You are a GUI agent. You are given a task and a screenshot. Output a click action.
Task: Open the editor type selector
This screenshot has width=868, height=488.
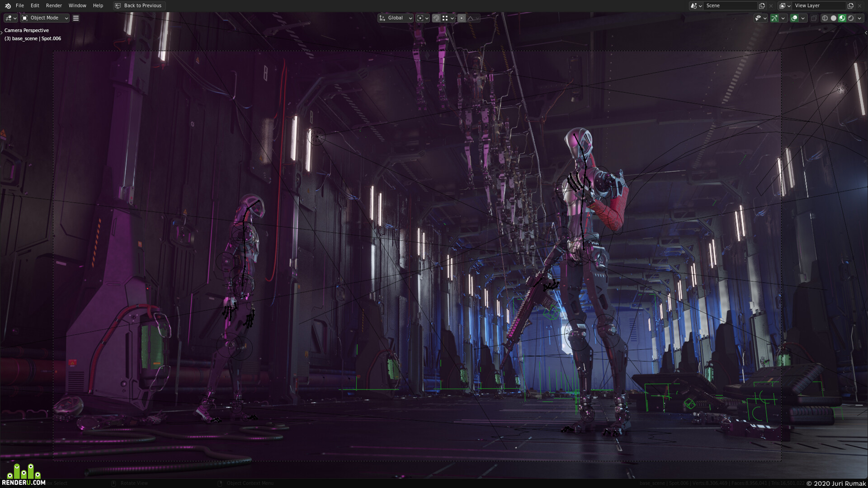(11, 18)
